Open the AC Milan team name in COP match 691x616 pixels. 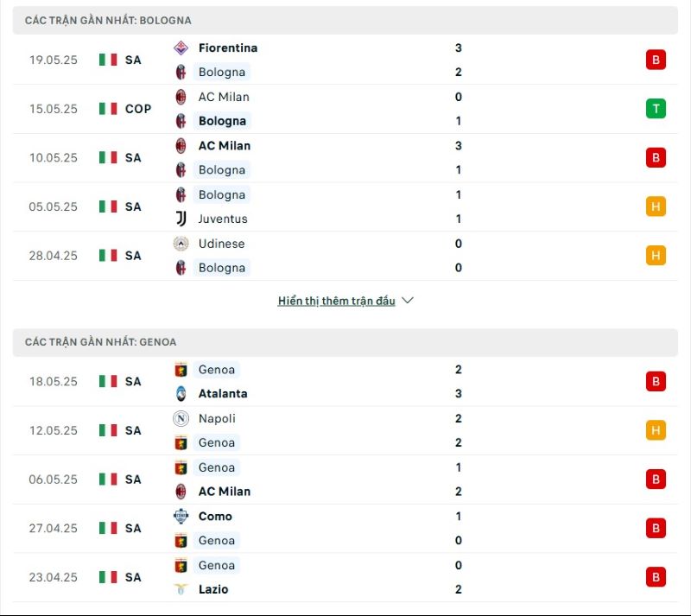point(224,97)
